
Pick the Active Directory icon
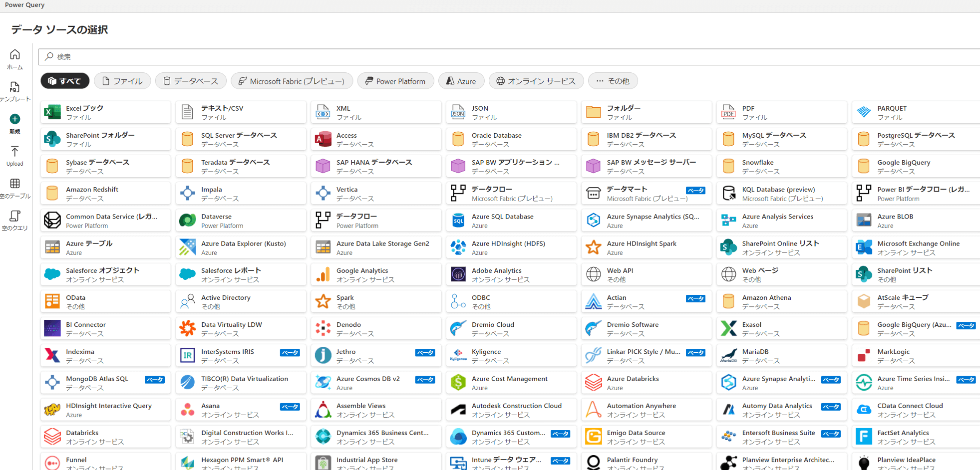188,301
